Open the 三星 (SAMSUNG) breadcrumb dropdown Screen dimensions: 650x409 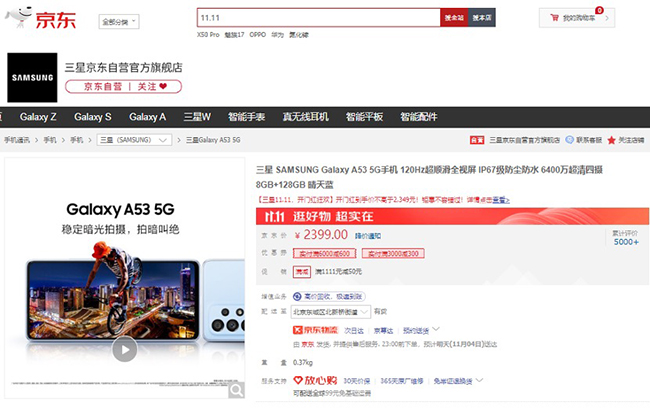(134, 140)
